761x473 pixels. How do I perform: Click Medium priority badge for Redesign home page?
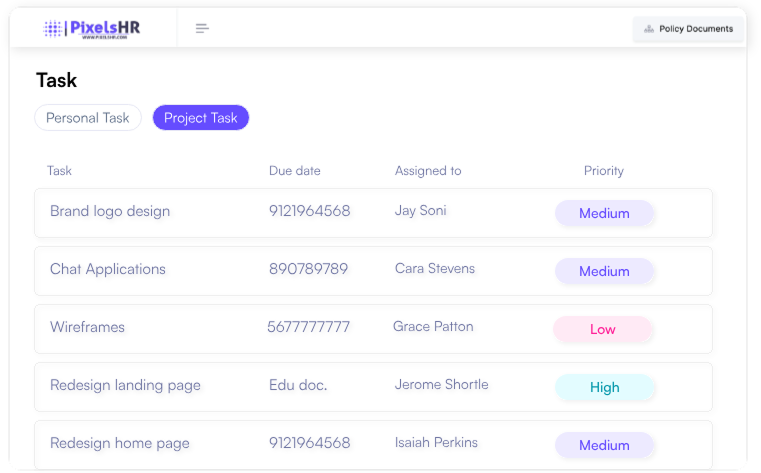tap(604, 445)
